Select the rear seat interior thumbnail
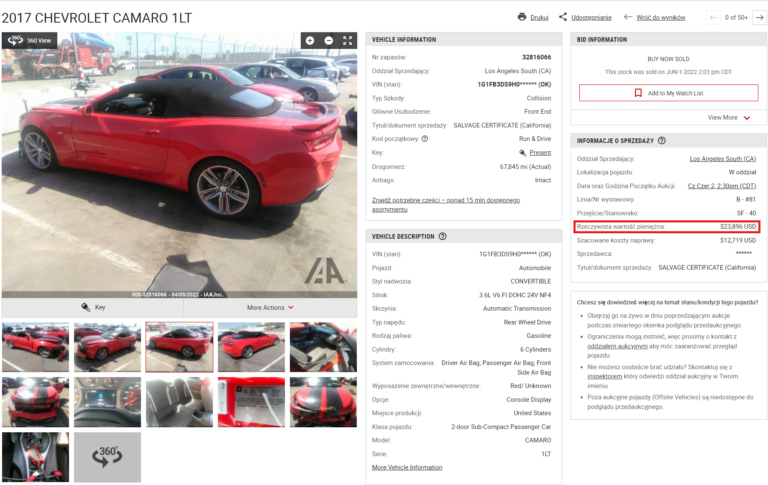The height and width of the screenshot is (485, 768). (x=179, y=402)
